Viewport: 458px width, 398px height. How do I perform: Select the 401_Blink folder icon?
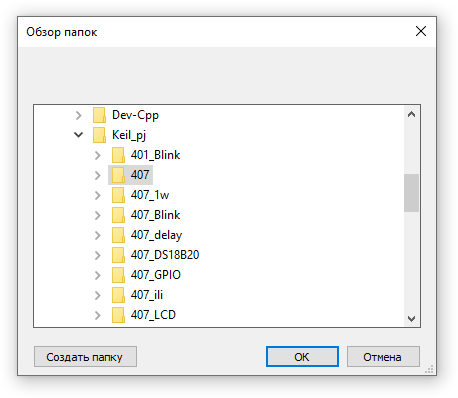pyautogui.click(x=118, y=155)
